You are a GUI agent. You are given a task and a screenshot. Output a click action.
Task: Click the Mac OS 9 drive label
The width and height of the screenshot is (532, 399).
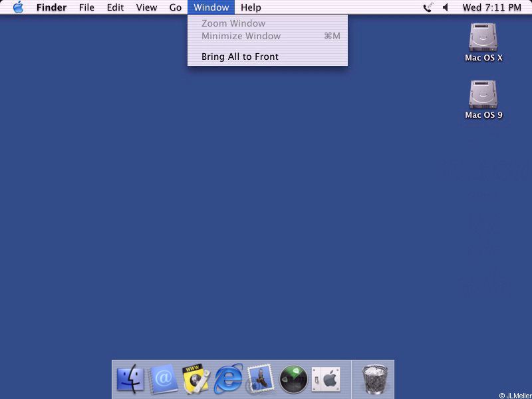[483, 115]
